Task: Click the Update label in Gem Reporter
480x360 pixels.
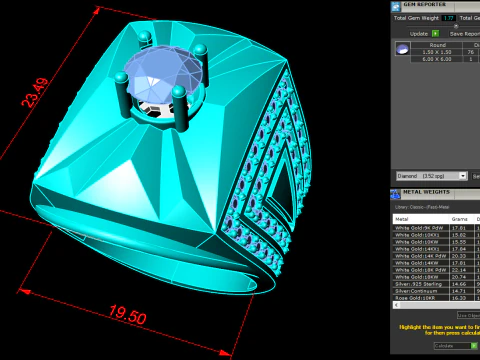Action: pos(419,34)
